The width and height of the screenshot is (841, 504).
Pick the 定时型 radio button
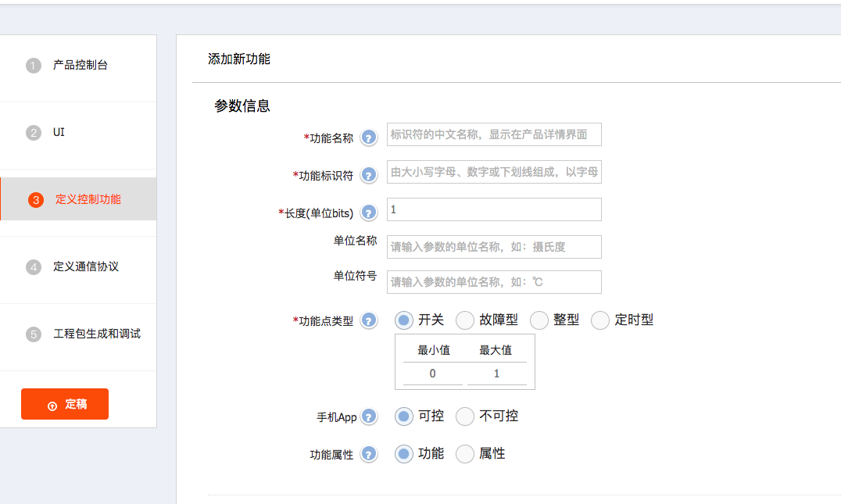click(x=600, y=320)
